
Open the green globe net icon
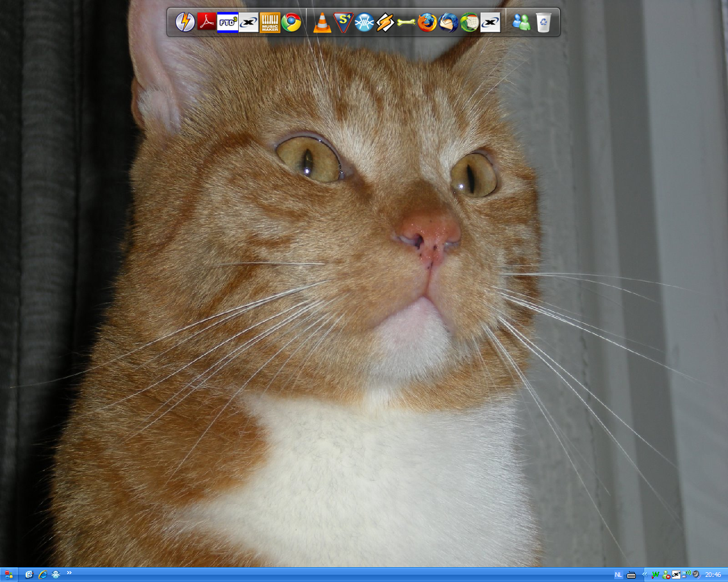469,22
